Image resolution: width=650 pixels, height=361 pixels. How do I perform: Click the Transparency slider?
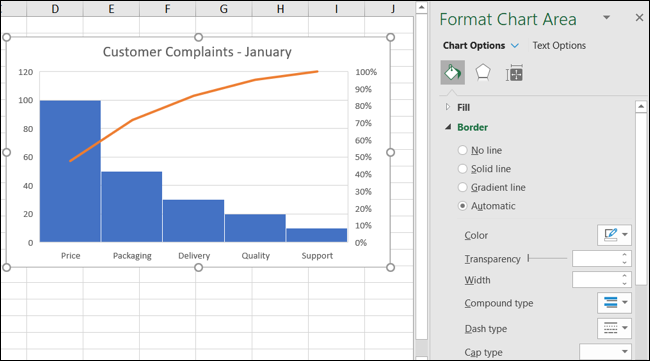click(x=547, y=259)
